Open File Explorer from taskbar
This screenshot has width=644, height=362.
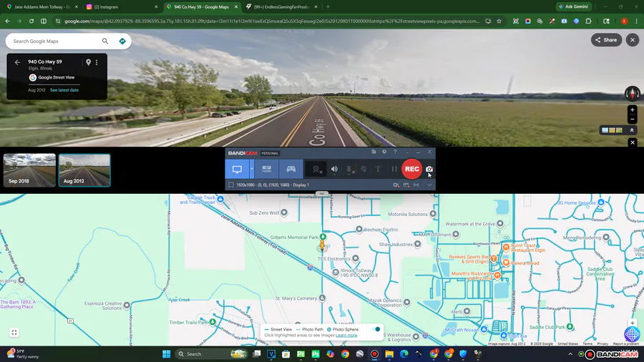389,354
